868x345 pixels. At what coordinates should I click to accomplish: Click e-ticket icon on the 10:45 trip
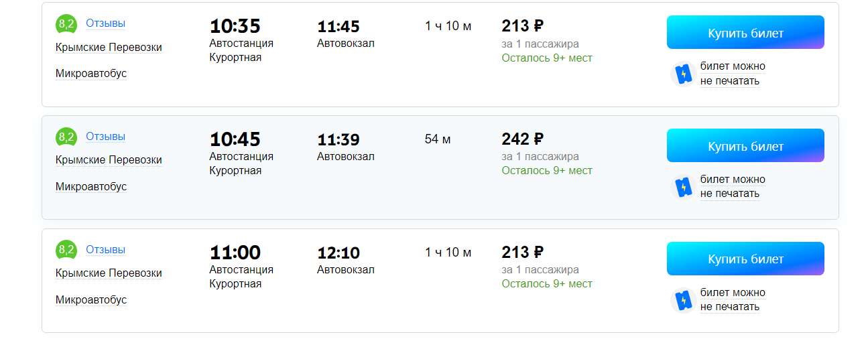683,187
